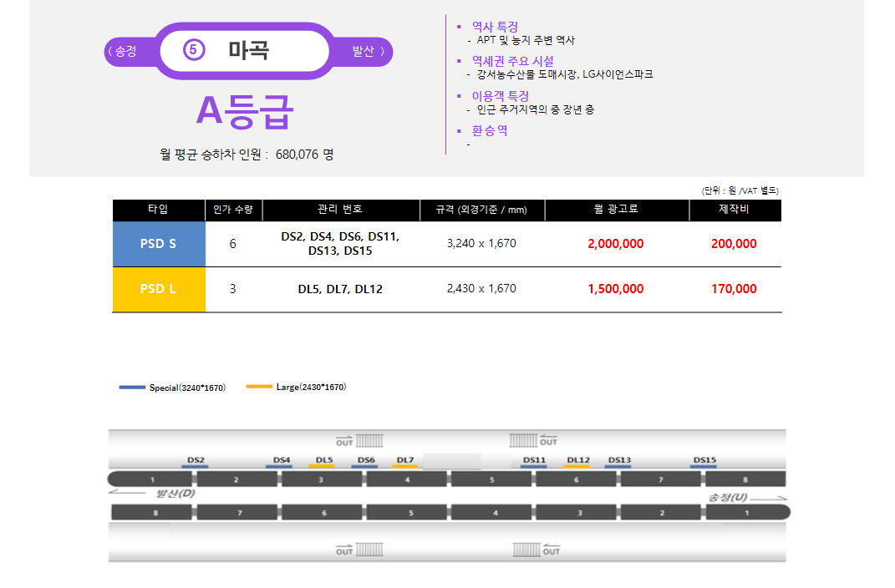Click the DS4 marker on platform map
The height and width of the screenshot is (588, 895).
tap(281, 462)
